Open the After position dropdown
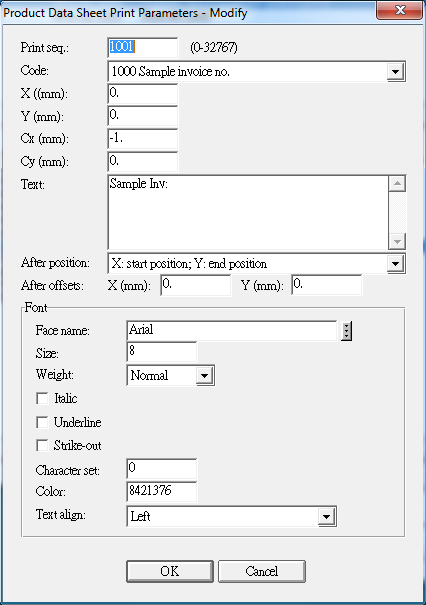 click(396, 264)
